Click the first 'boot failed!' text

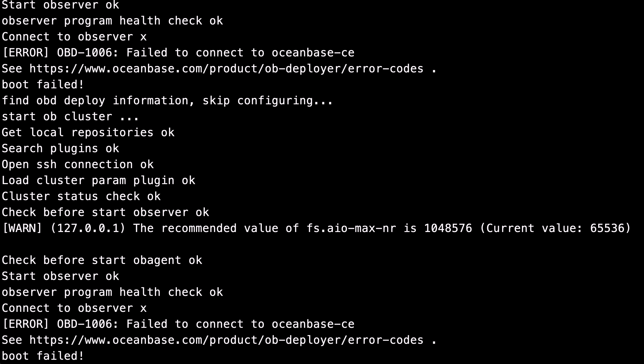tap(43, 85)
